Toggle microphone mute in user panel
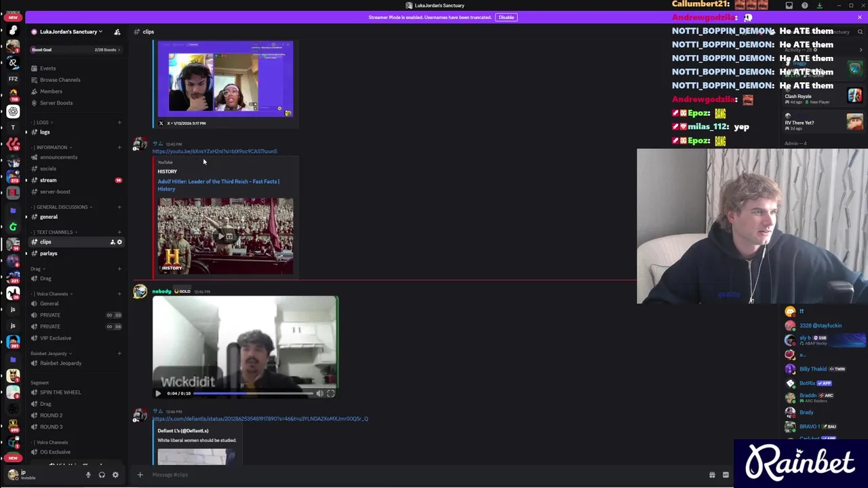The width and height of the screenshot is (868, 488). click(88, 475)
